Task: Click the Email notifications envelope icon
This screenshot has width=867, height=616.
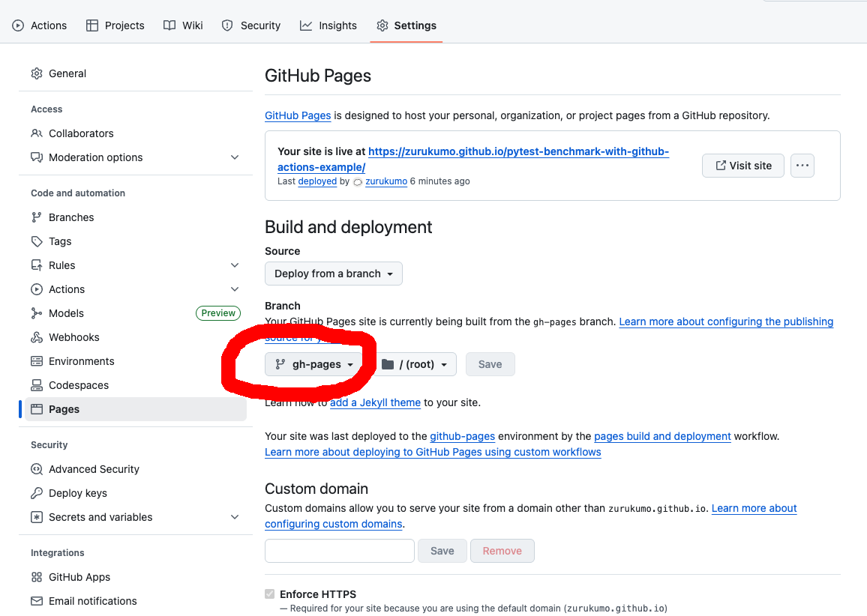Action: coord(37,601)
